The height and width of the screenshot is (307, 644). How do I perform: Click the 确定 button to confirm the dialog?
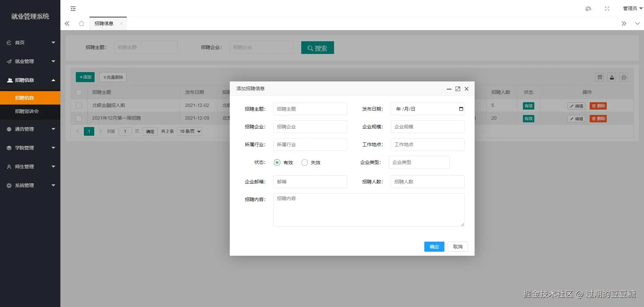[434, 247]
